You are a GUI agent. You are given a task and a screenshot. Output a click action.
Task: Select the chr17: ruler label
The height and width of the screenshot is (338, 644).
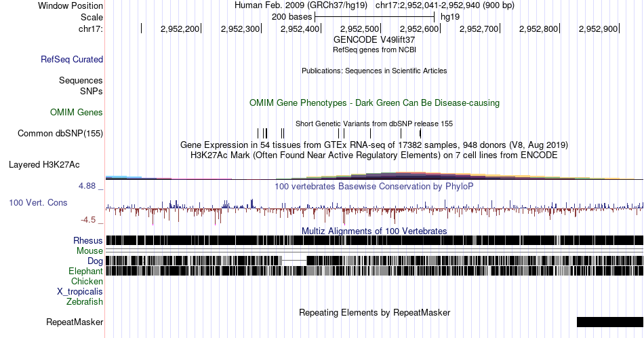pos(91,29)
